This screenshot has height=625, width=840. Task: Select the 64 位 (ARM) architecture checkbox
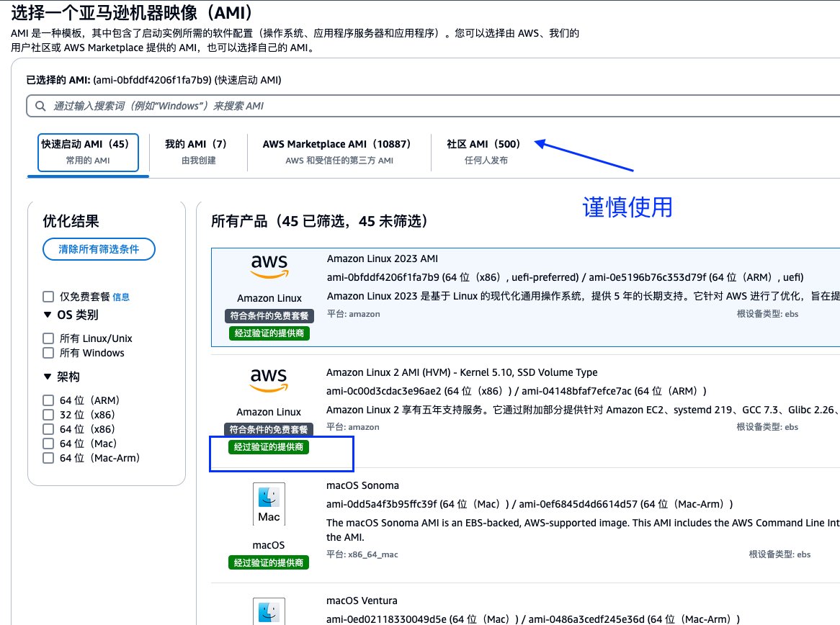click(x=48, y=400)
